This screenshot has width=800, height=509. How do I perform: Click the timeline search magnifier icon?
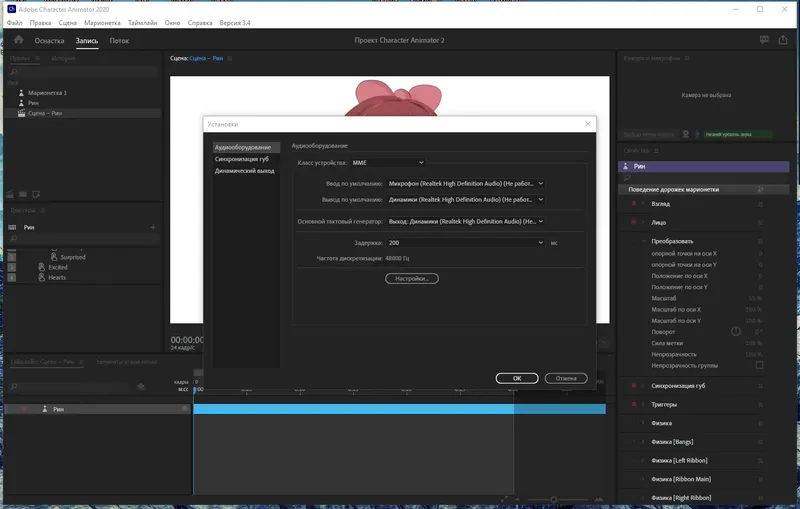(x=14, y=387)
